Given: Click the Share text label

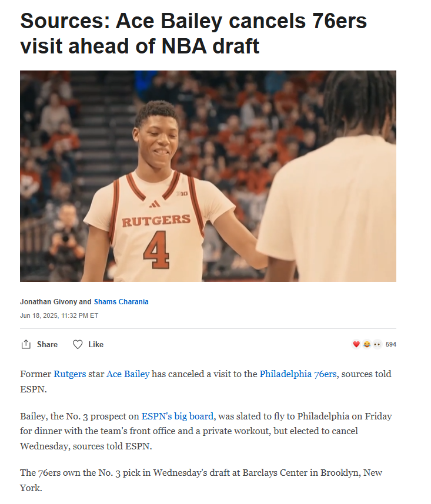Looking at the screenshot, I should point(47,344).
